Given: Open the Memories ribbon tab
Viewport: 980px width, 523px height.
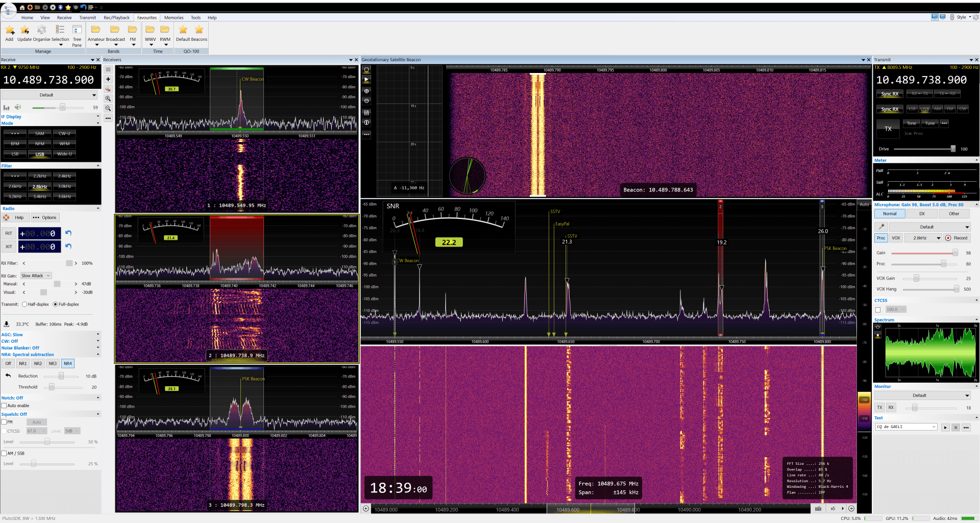Looking at the screenshot, I should [x=174, y=17].
